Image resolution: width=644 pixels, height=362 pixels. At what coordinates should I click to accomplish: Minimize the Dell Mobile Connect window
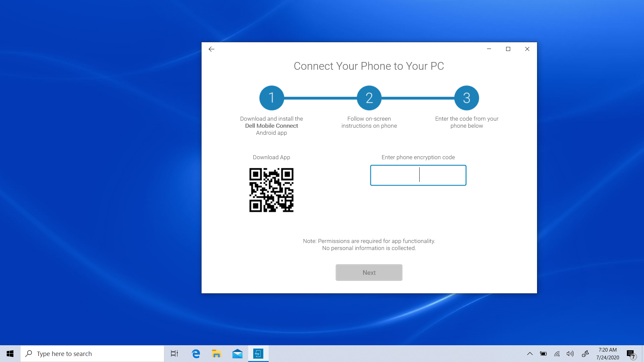pos(489,49)
